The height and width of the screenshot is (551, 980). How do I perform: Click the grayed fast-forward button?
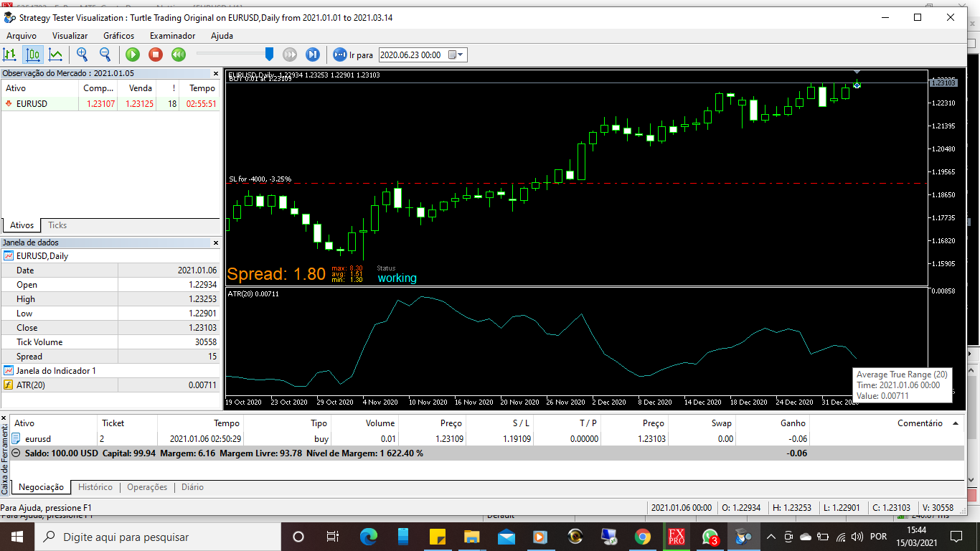click(290, 55)
